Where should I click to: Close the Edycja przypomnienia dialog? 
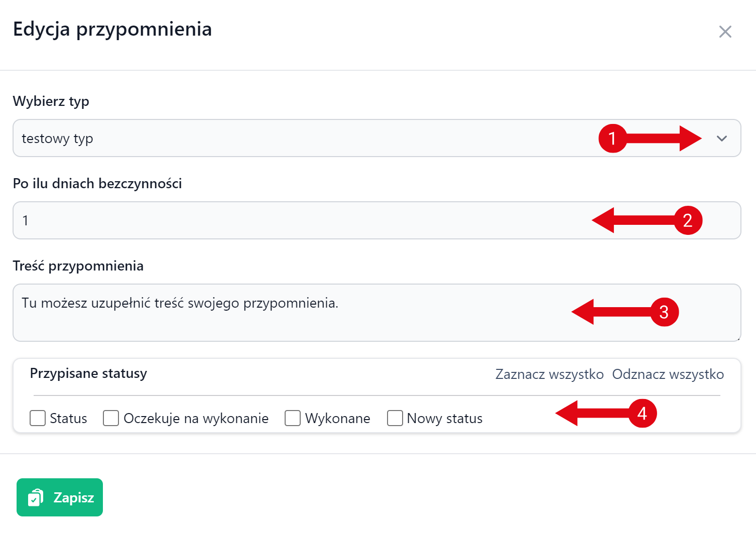tap(725, 32)
